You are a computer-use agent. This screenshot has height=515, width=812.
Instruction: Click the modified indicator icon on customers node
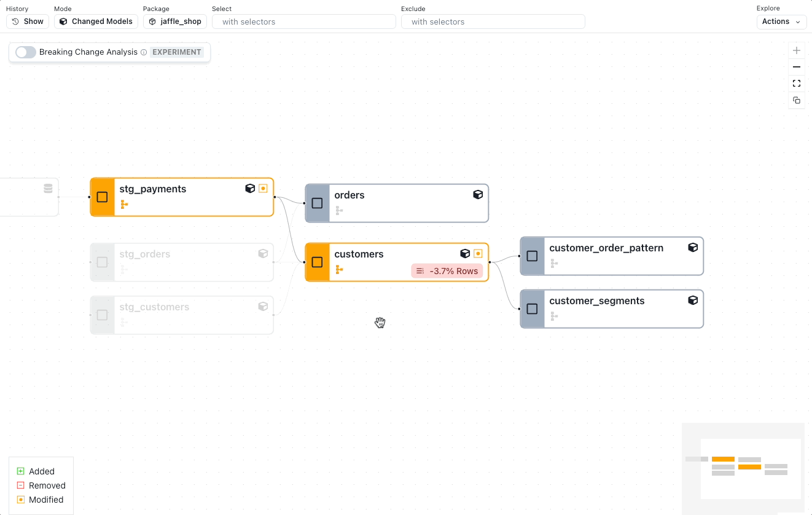[x=478, y=253]
